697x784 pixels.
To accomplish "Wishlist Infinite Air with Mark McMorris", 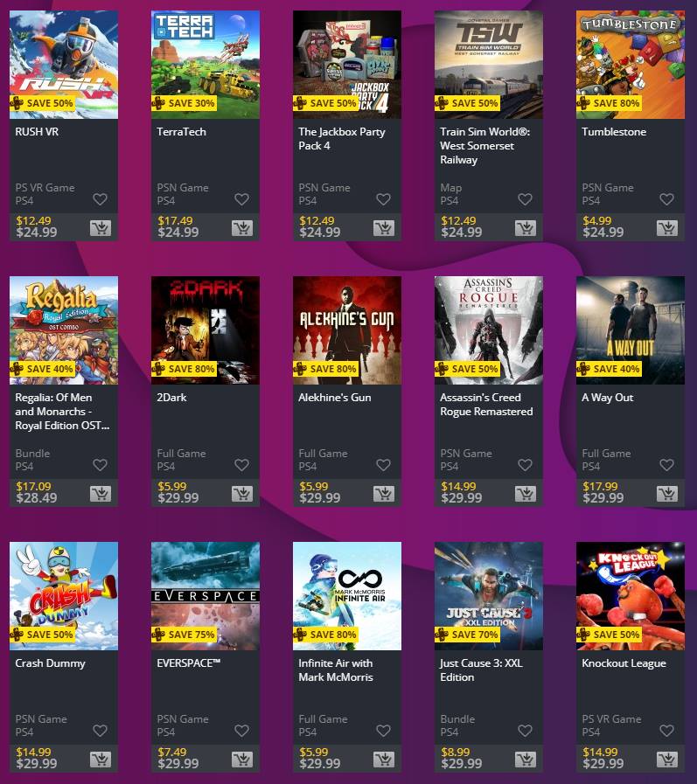I will coord(383,730).
